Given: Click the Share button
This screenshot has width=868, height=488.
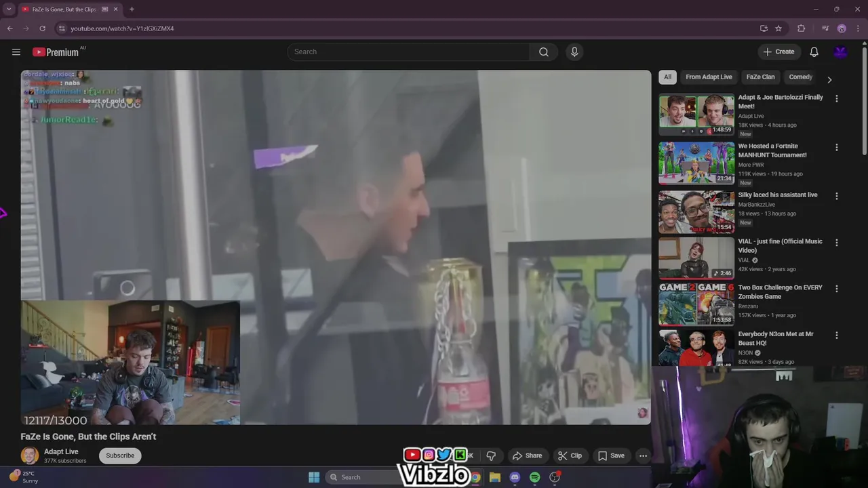Looking at the screenshot, I should (x=527, y=455).
